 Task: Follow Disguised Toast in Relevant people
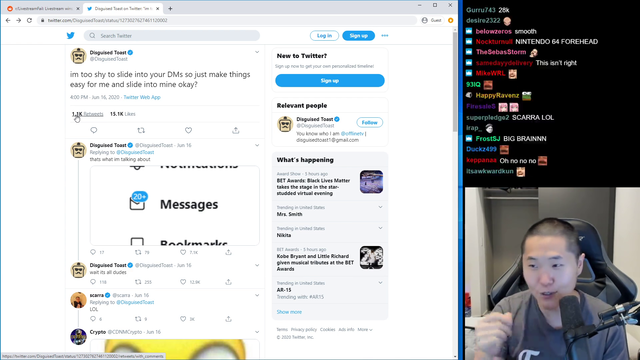click(x=369, y=122)
